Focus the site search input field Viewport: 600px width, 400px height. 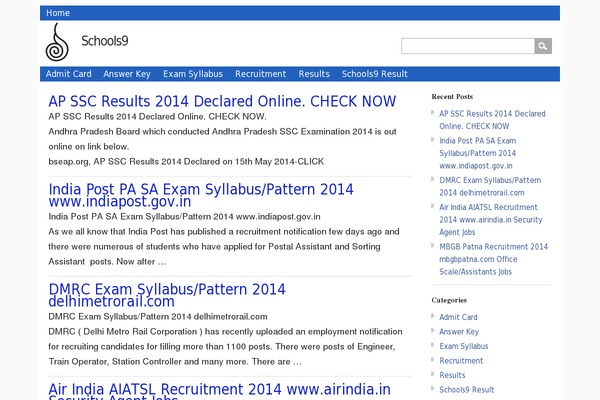(468, 46)
